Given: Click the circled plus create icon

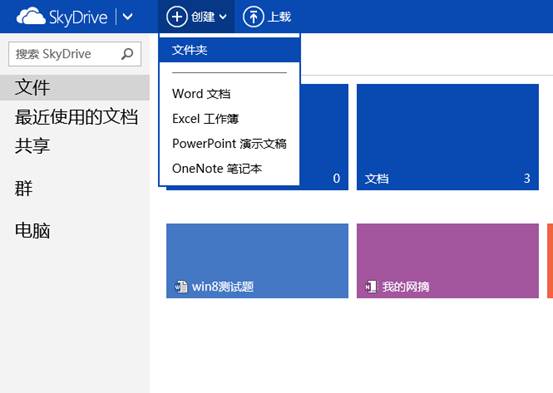Looking at the screenshot, I should (x=176, y=17).
